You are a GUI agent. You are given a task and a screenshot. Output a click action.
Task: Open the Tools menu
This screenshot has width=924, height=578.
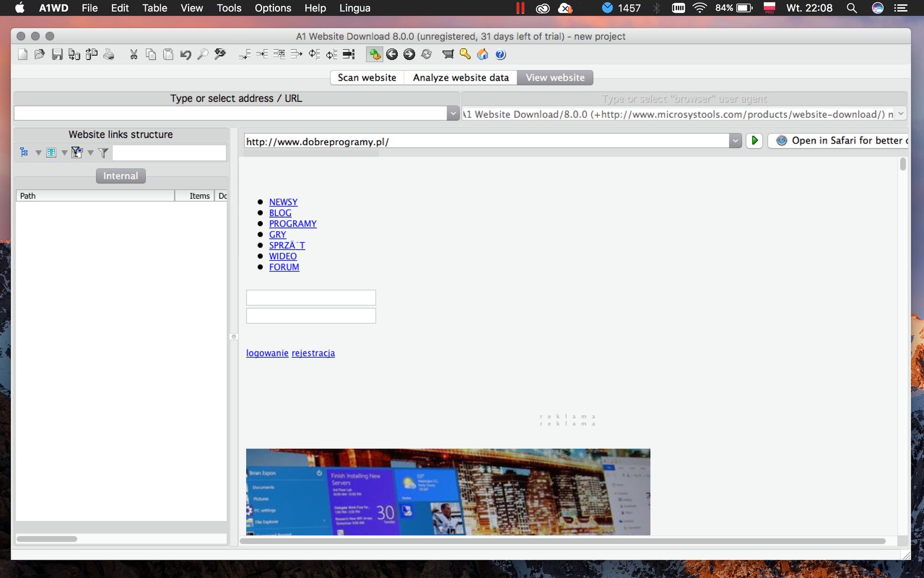[x=229, y=8]
